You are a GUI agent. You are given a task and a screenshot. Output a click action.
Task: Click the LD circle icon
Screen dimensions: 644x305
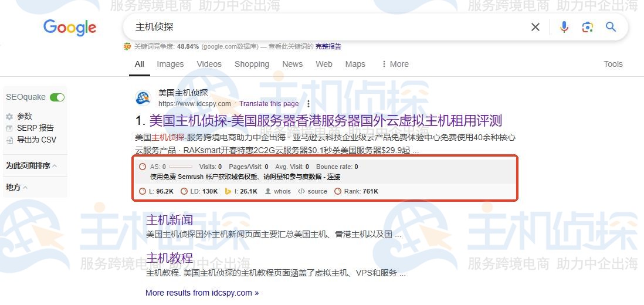point(184,191)
